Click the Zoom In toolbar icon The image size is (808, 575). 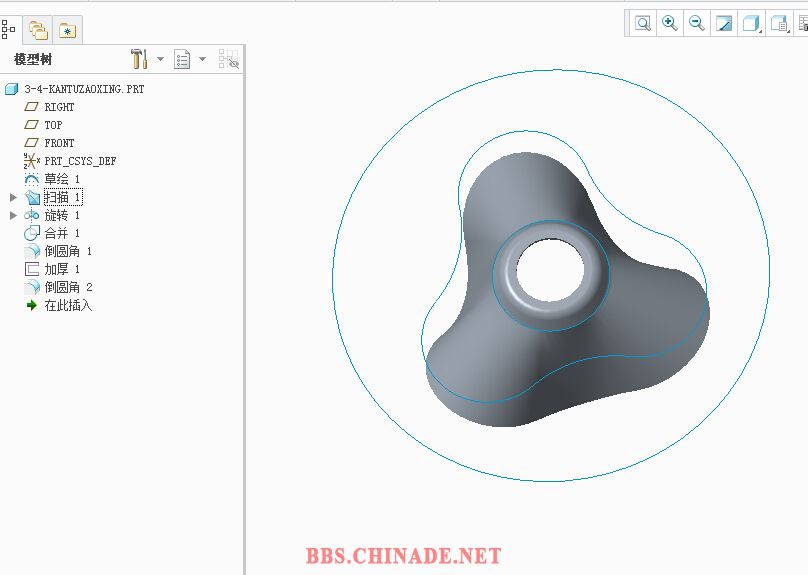(669, 23)
